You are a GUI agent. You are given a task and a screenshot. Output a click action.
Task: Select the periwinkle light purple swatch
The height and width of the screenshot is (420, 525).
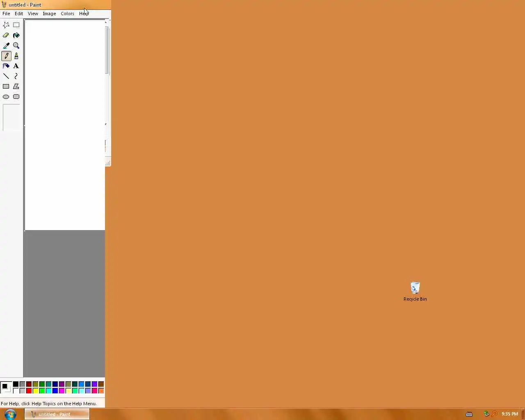click(88, 391)
